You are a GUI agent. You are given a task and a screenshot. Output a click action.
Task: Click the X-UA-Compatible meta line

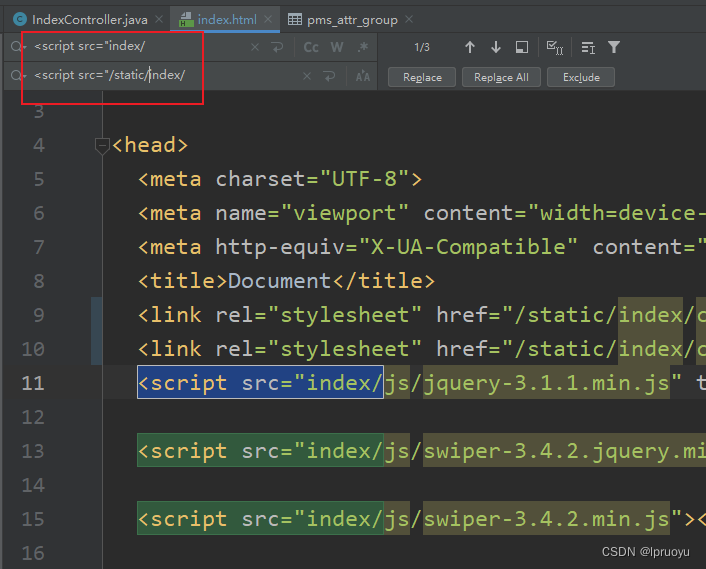422,247
